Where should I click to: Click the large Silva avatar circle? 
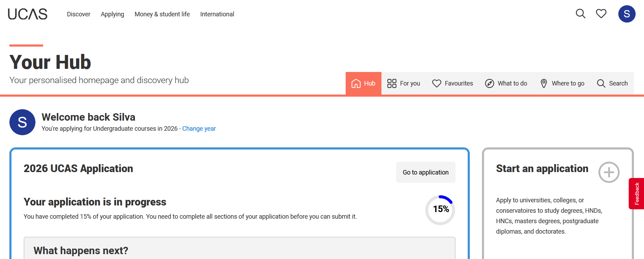(22, 122)
